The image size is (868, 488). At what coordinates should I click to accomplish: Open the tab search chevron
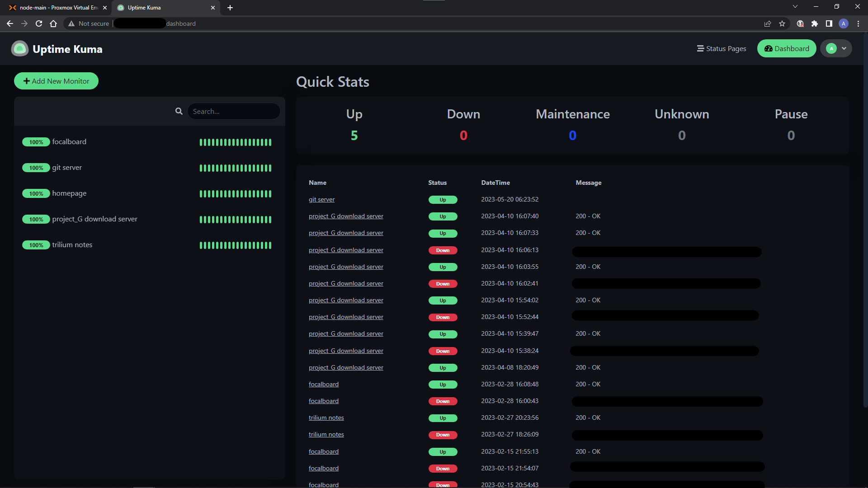pos(795,6)
